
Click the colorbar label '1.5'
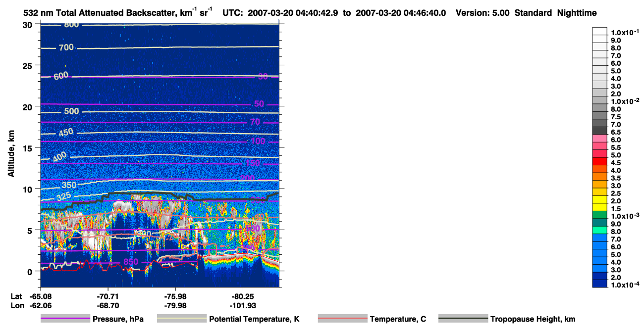coord(616,209)
